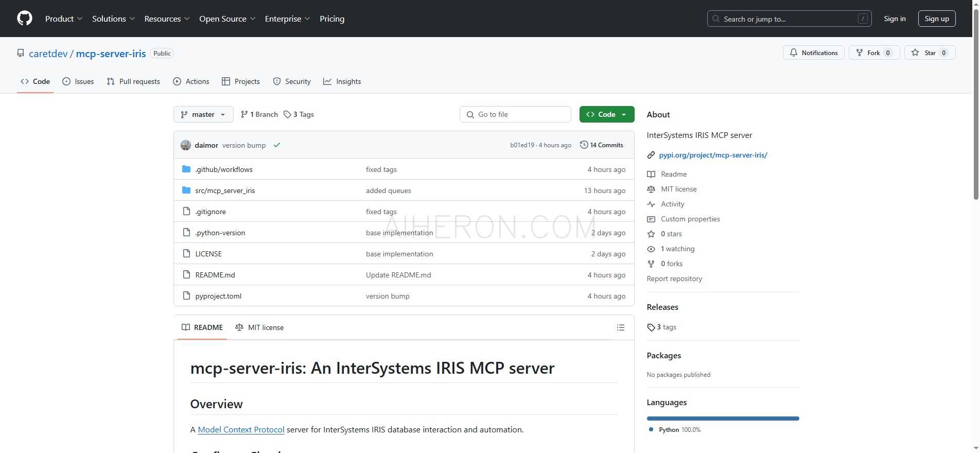
Task: Expand the Solutions menu
Action: [x=114, y=19]
